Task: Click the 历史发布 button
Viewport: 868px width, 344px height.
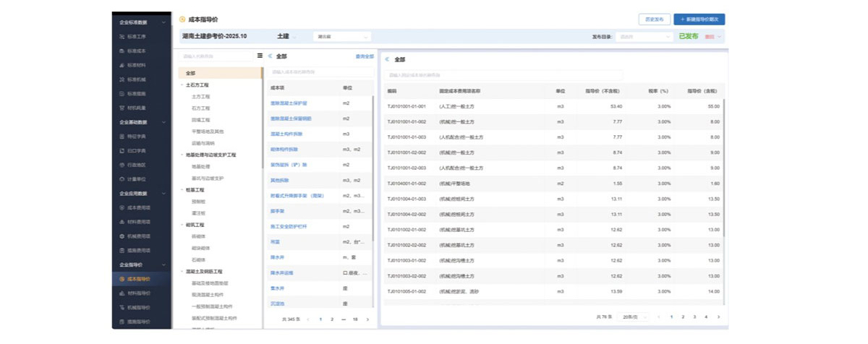Action: [653, 20]
